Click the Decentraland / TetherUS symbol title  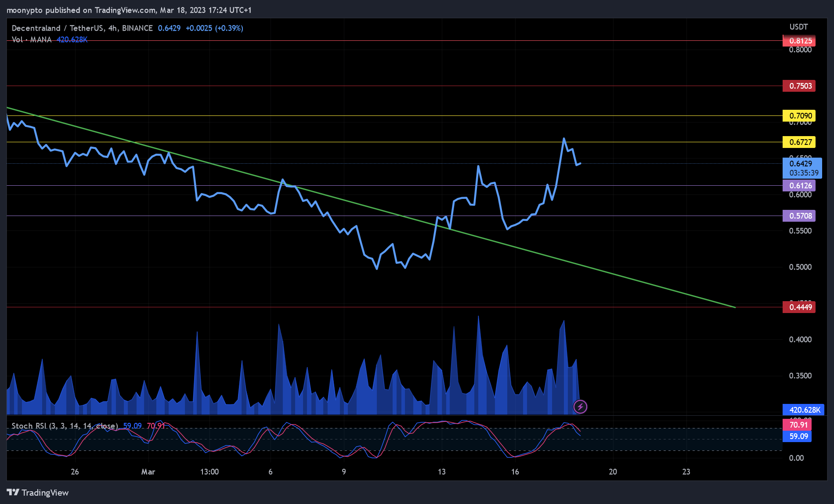click(x=82, y=28)
